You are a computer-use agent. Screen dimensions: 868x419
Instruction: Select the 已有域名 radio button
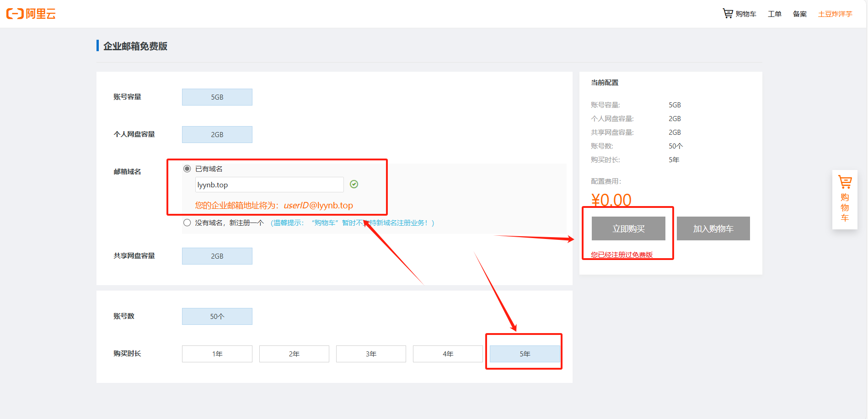(187, 169)
